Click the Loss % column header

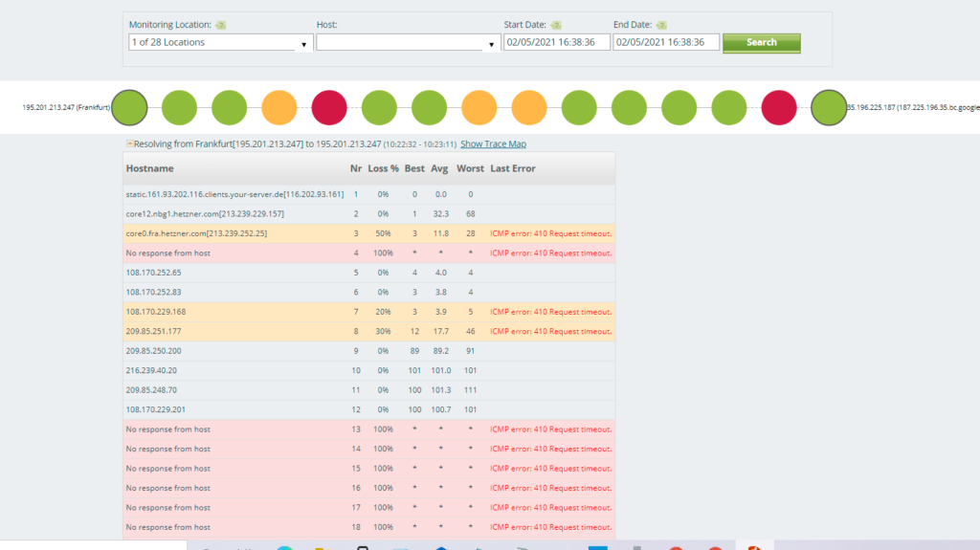tap(383, 168)
